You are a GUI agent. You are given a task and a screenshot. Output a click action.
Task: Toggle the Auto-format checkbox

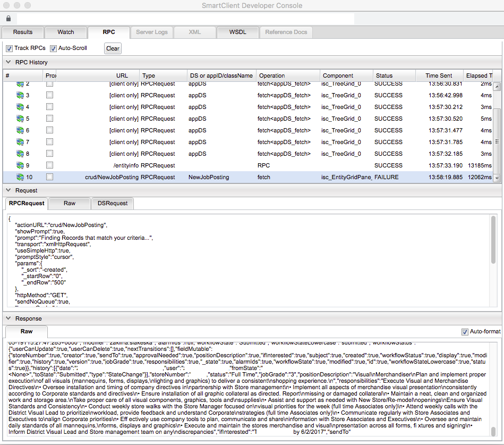pos(465,332)
